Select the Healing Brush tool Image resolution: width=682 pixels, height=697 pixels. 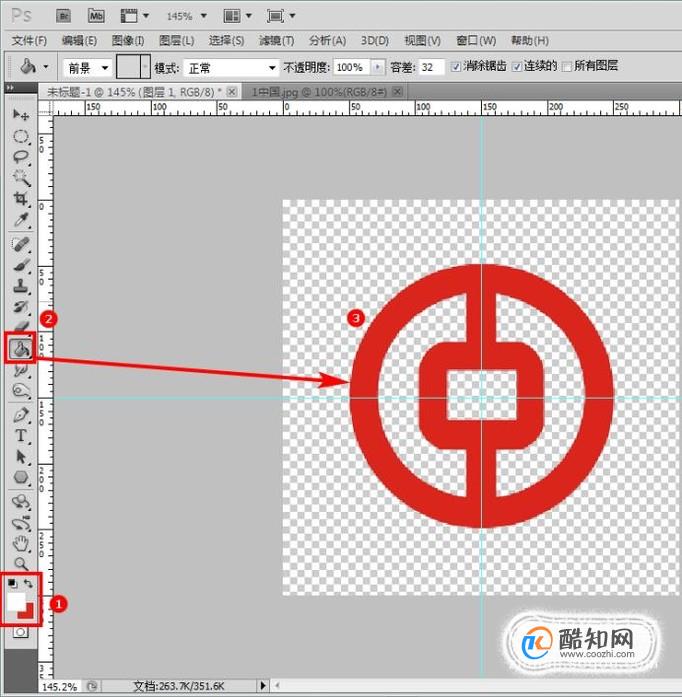pyautogui.click(x=20, y=245)
